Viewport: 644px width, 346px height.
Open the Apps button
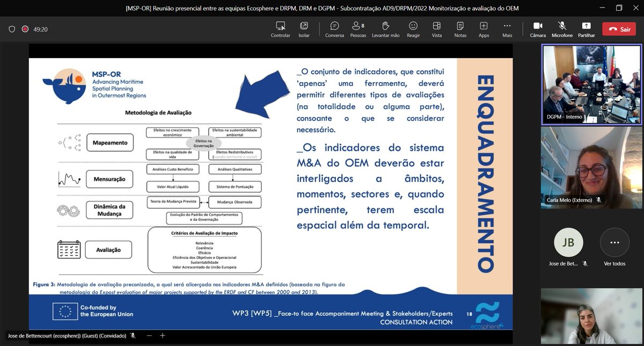pyautogui.click(x=484, y=29)
